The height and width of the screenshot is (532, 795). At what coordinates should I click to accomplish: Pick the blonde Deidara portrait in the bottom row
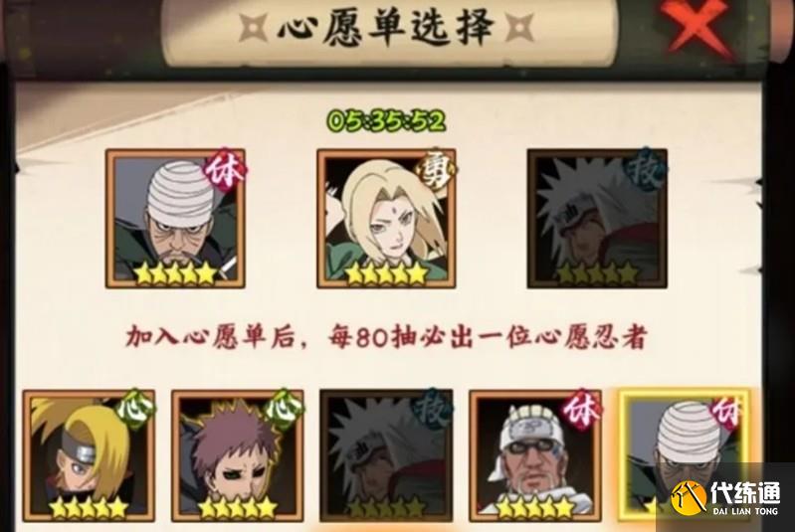point(89,456)
